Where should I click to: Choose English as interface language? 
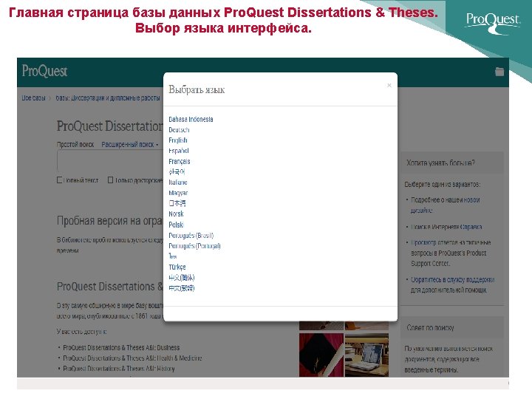pyautogui.click(x=178, y=140)
